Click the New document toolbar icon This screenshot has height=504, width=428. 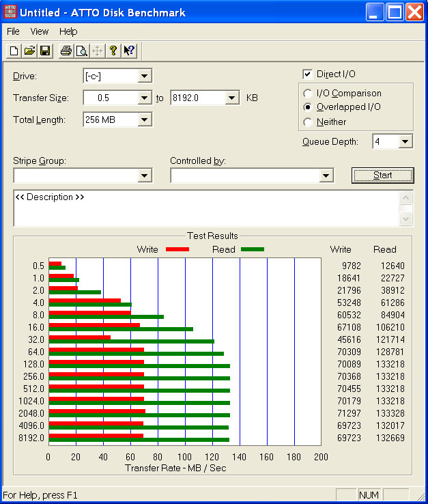[14, 51]
